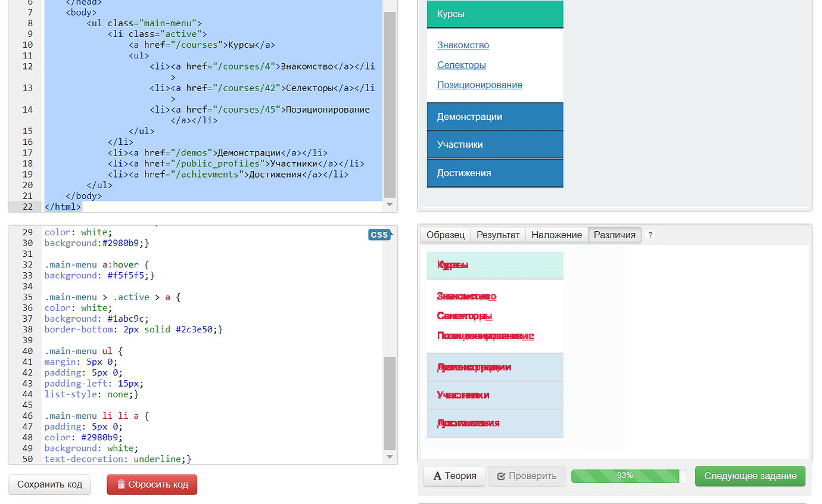
Task: Click the down arrow of the CSS editor scrollbar
Action: click(390, 457)
